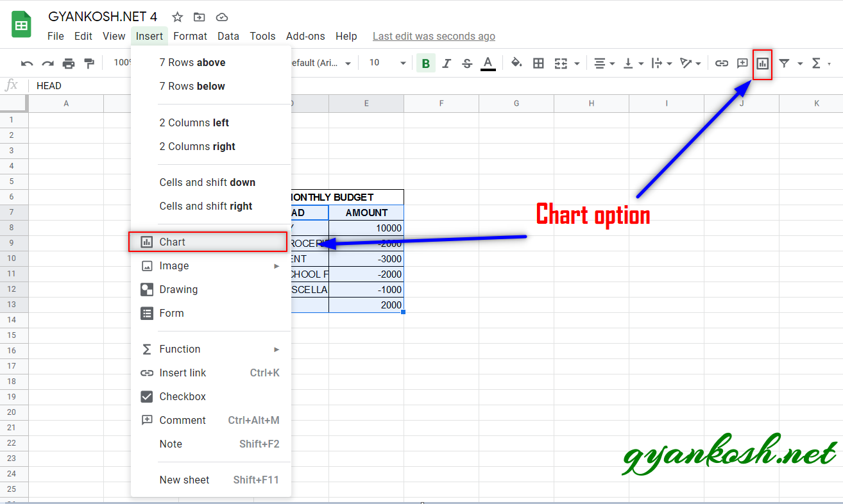Click the Insert comment toolbar icon
This screenshot has width=843, height=504.
[x=742, y=63]
